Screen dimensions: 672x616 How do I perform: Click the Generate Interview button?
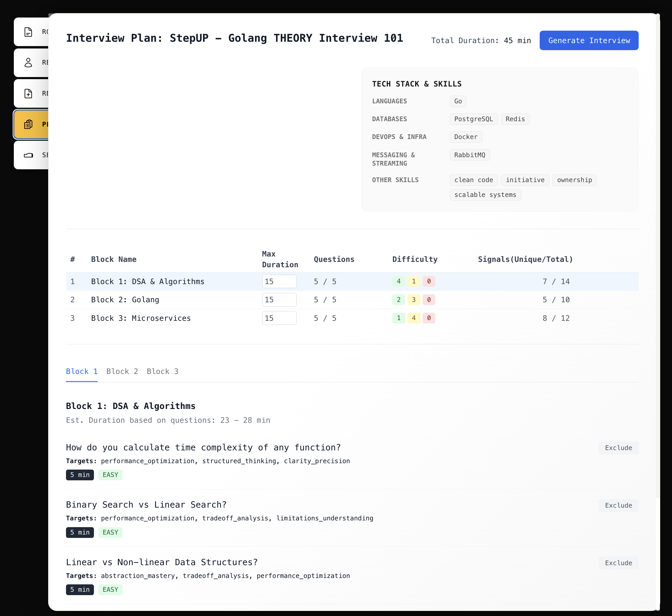point(589,40)
